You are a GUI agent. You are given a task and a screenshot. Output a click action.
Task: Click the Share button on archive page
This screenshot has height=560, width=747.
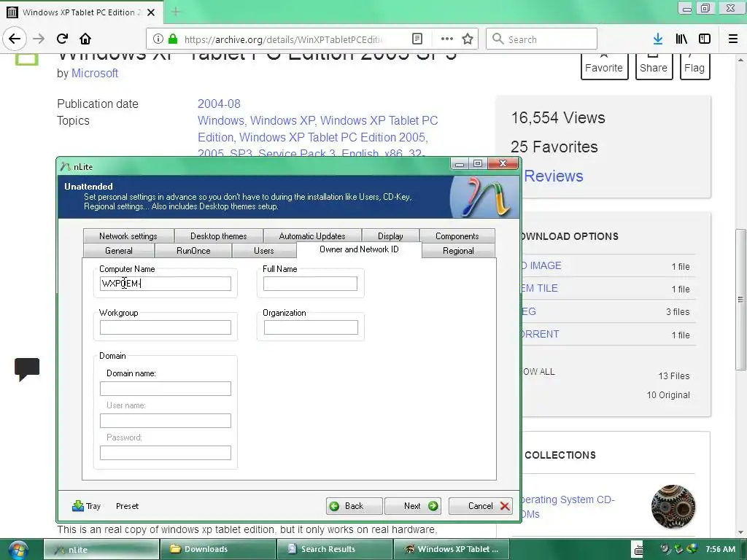pos(654,66)
